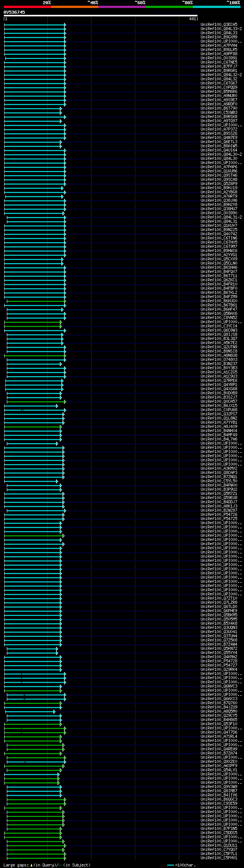Viewport: 244px width, 868px height.
Task: Select the UniRef100_Q9SCA8 label
Action: tap(219, 179)
